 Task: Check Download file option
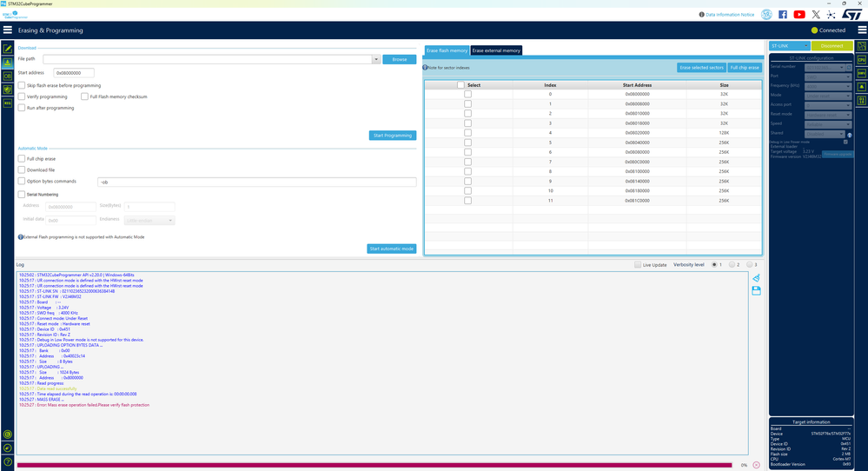[22, 170]
